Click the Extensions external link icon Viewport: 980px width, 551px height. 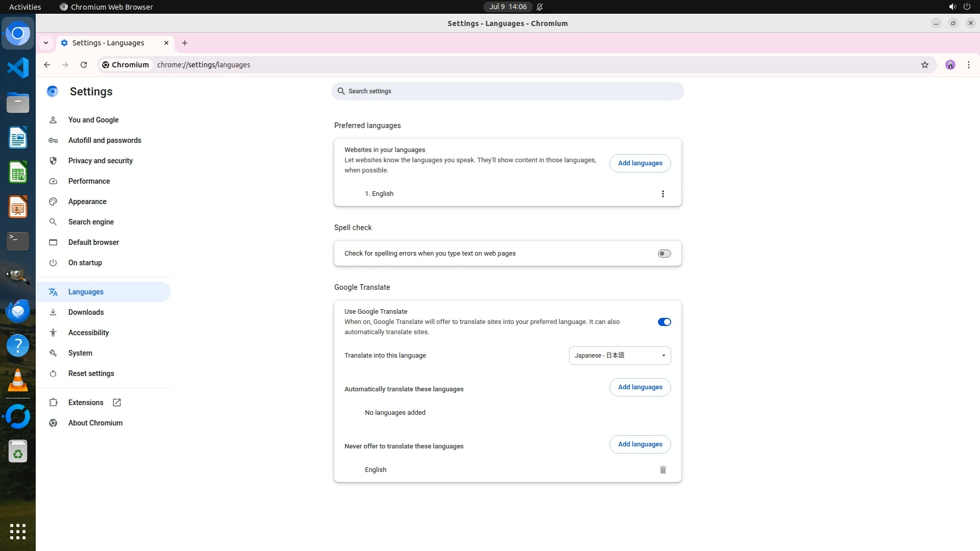click(117, 403)
